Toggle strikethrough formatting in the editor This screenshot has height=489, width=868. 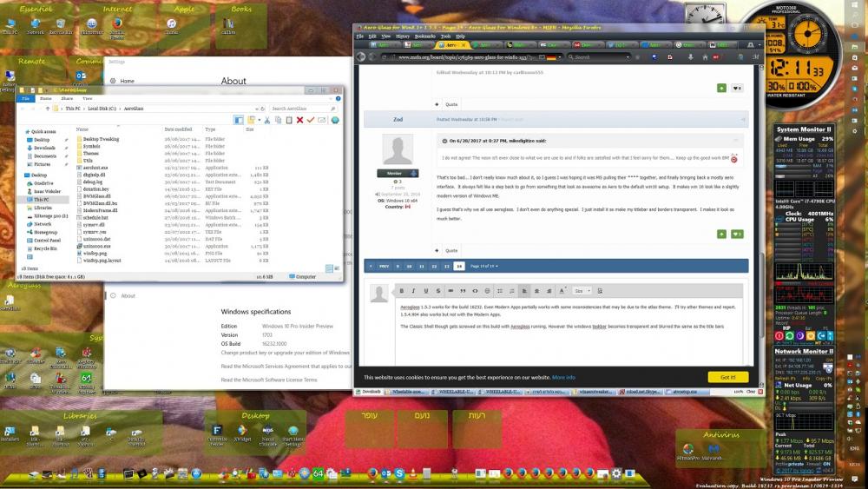pyautogui.click(x=437, y=291)
